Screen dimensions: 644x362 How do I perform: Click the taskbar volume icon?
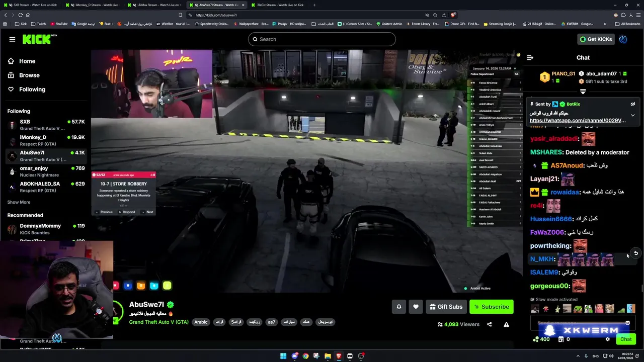tap(611, 356)
